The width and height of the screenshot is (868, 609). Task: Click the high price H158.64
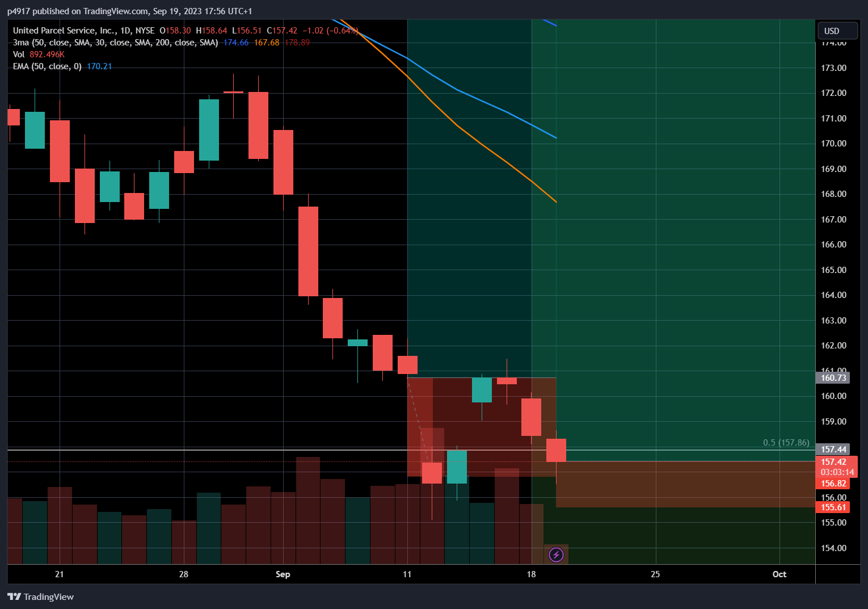[x=212, y=31]
